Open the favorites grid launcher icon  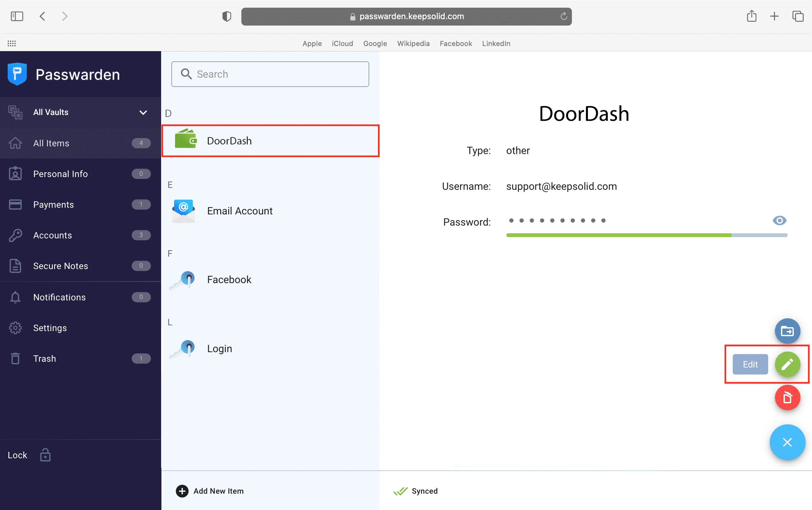tap(12, 43)
